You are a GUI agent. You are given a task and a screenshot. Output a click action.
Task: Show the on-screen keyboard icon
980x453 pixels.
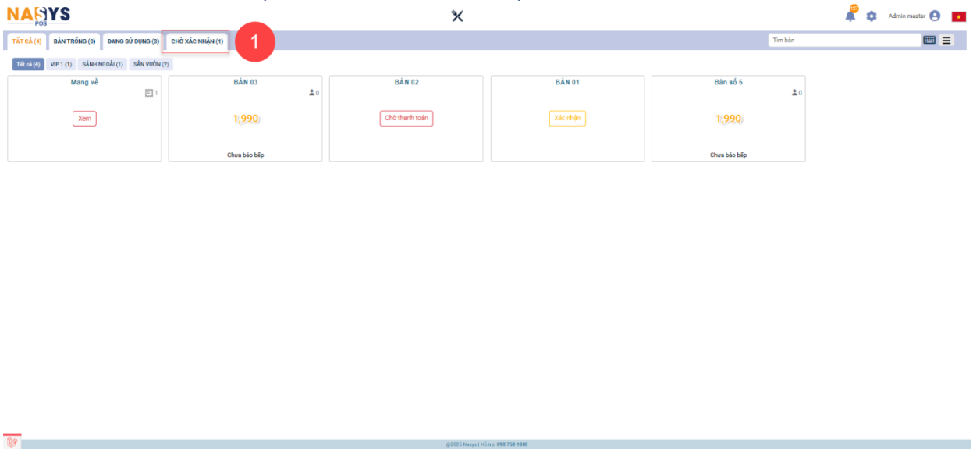(929, 41)
